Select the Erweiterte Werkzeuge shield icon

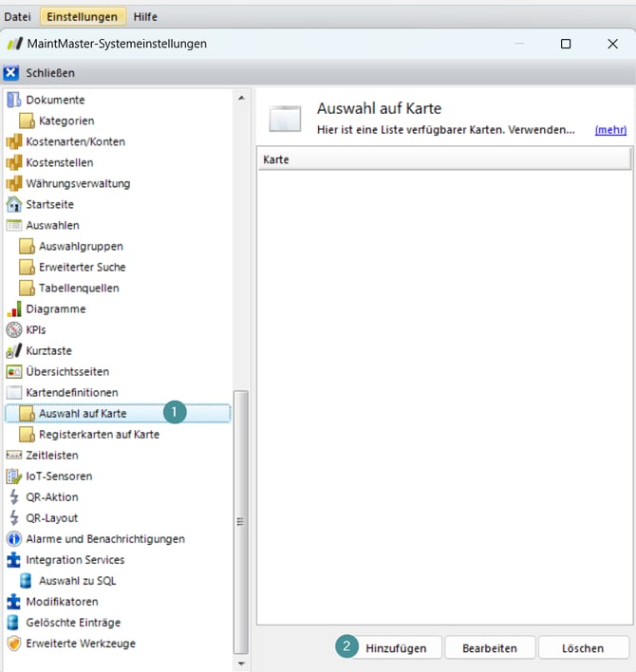[x=13, y=644]
